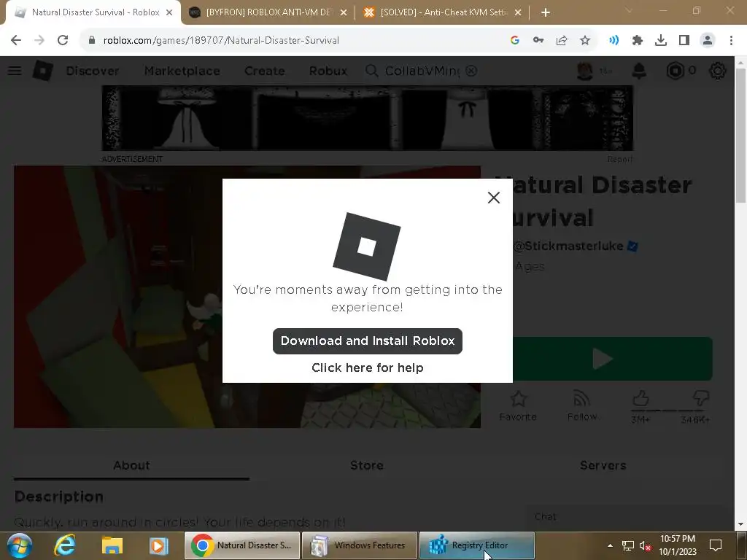
Task: Open Marketplace in Roblox navigation
Action: (182, 71)
